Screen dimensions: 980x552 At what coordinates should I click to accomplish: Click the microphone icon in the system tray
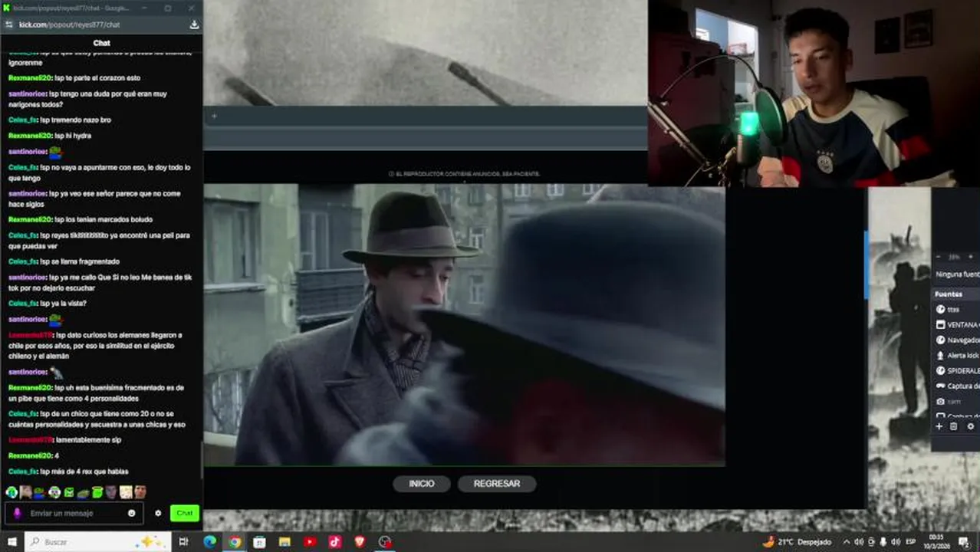point(883,541)
